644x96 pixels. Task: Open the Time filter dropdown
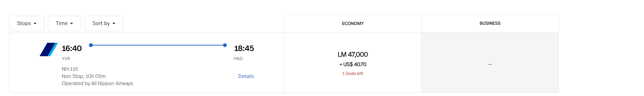(64, 23)
